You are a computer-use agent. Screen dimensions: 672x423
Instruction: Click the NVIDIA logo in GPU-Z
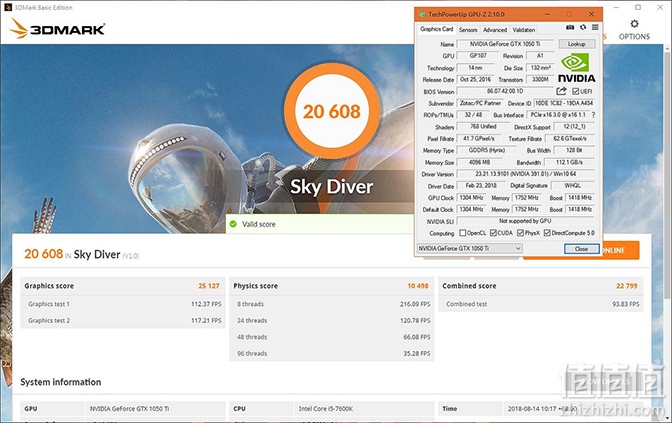click(576, 68)
